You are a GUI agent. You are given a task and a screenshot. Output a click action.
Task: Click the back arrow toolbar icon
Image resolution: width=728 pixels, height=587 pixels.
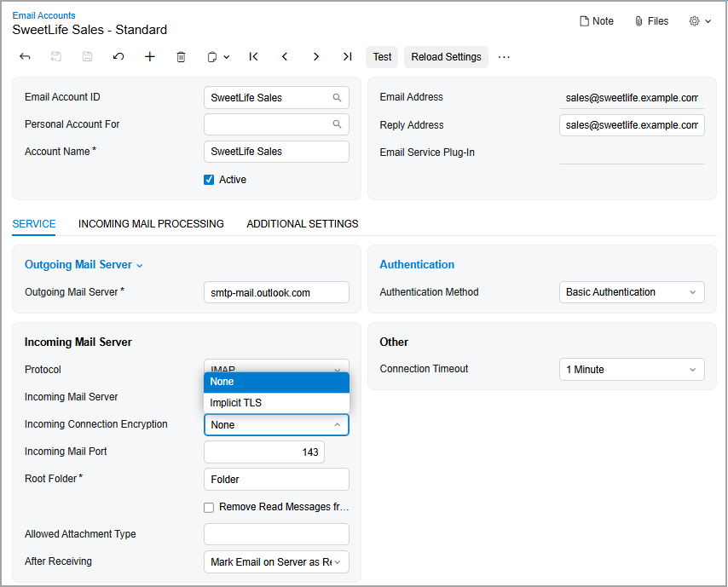25,57
